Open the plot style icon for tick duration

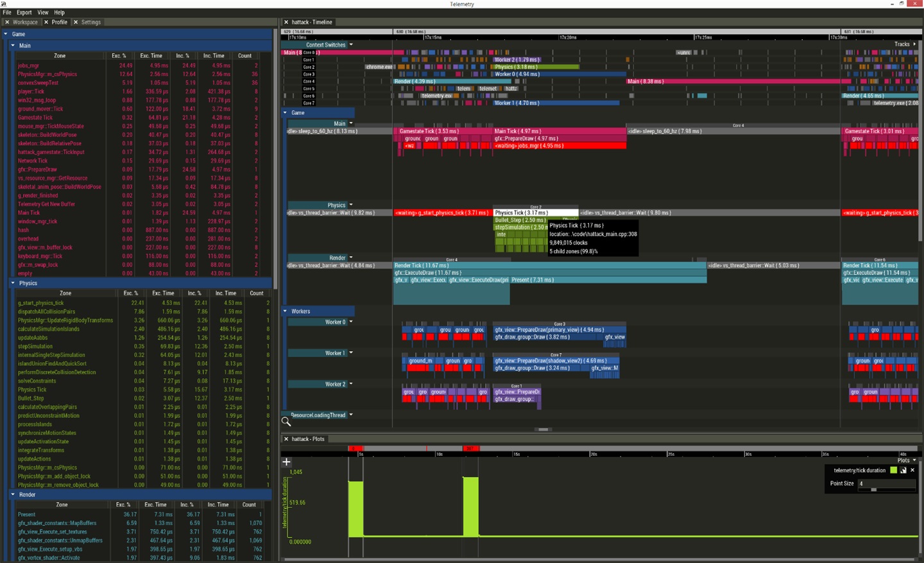[x=903, y=471]
